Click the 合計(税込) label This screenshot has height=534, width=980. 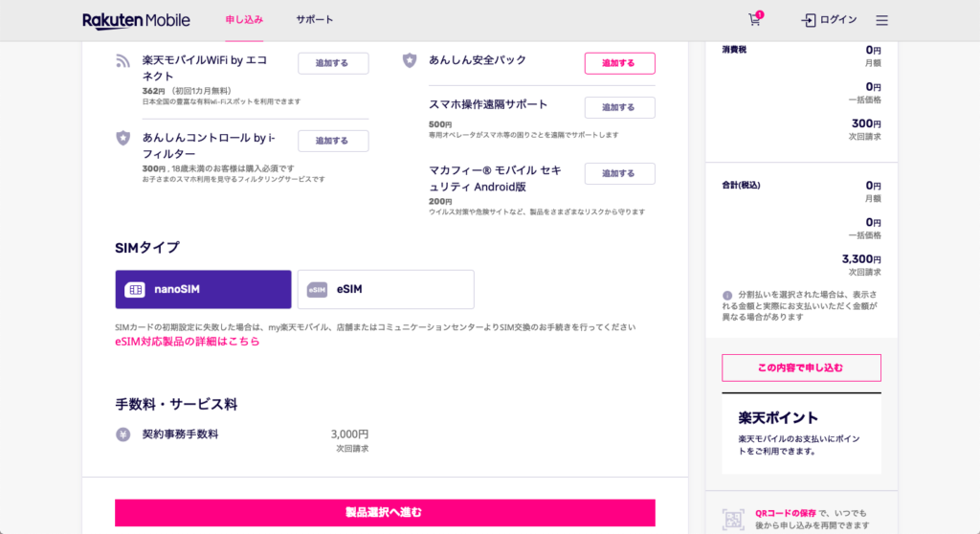point(742,185)
